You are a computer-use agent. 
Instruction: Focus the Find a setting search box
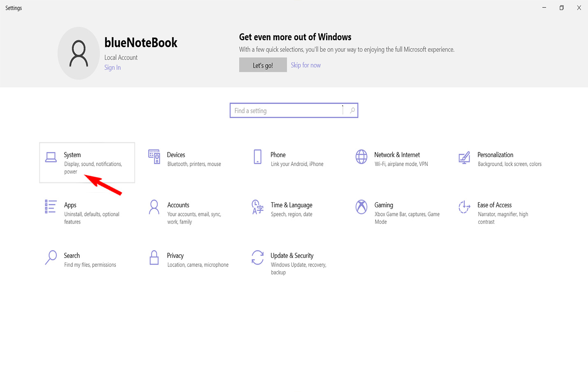tap(294, 110)
